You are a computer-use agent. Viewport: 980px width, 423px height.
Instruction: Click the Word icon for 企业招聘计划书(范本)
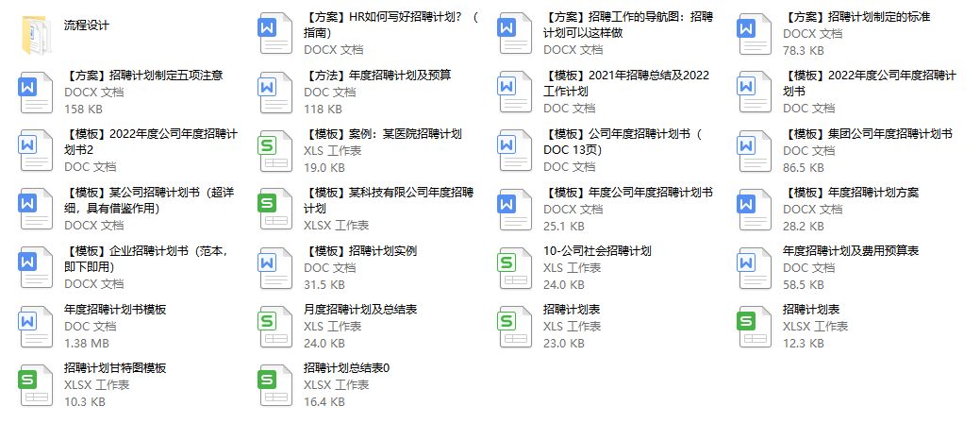pyautogui.click(x=36, y=268)
